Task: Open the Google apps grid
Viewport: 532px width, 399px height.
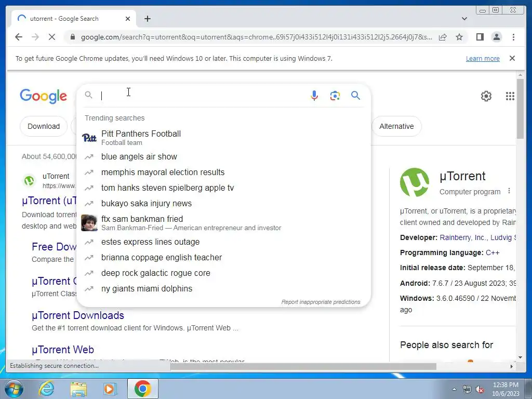Action: tap(510, 96)
